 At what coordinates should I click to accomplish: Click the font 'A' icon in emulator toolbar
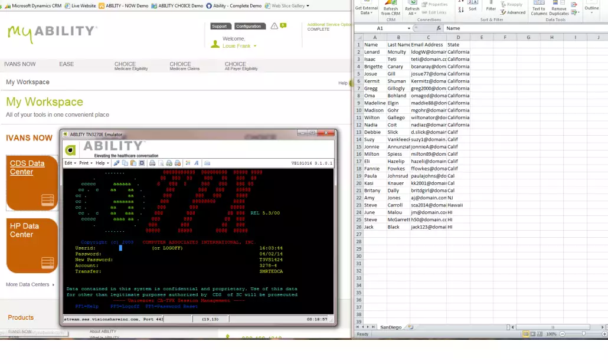[x=197, y=163]
